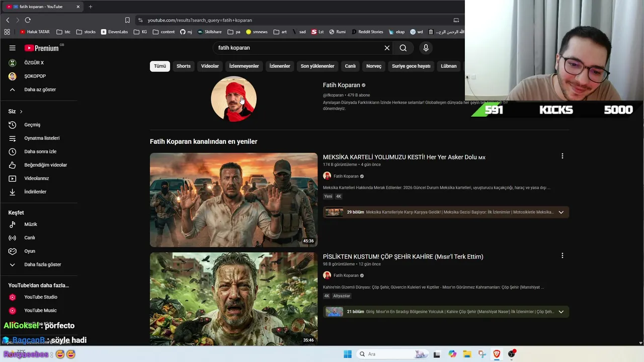644x362 pixels.
Task: Select the Suriye gece hayatı filter chip
Action: [411, 66]
